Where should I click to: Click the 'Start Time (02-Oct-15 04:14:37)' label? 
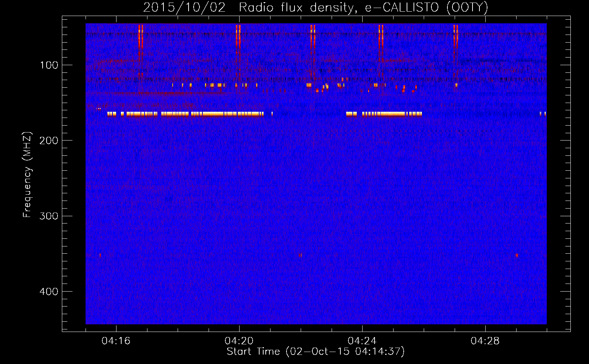(316, 352)
